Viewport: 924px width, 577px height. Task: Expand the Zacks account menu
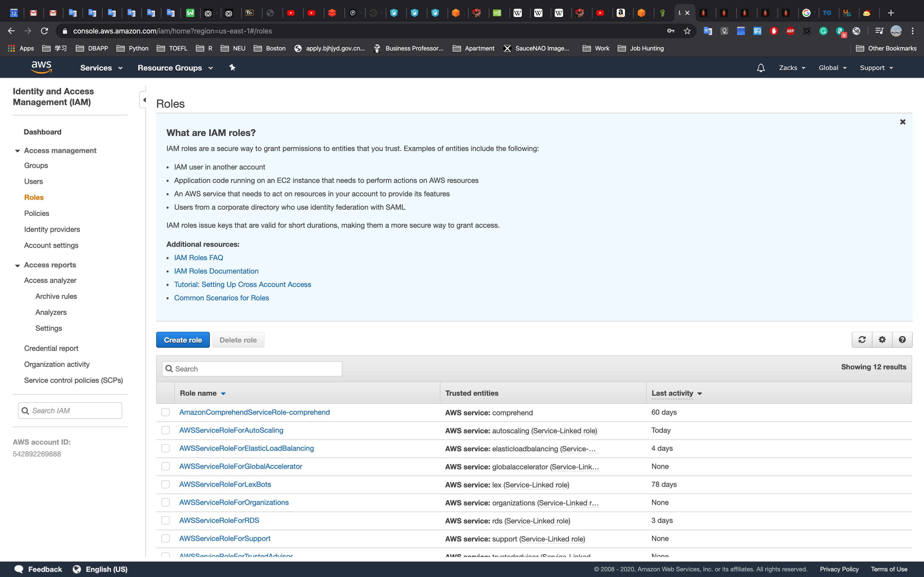(792, 68)
